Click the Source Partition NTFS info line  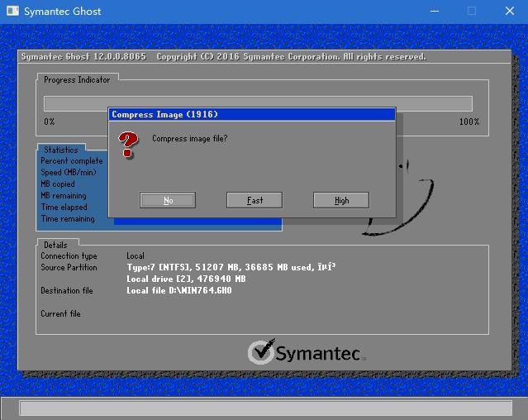231,268
